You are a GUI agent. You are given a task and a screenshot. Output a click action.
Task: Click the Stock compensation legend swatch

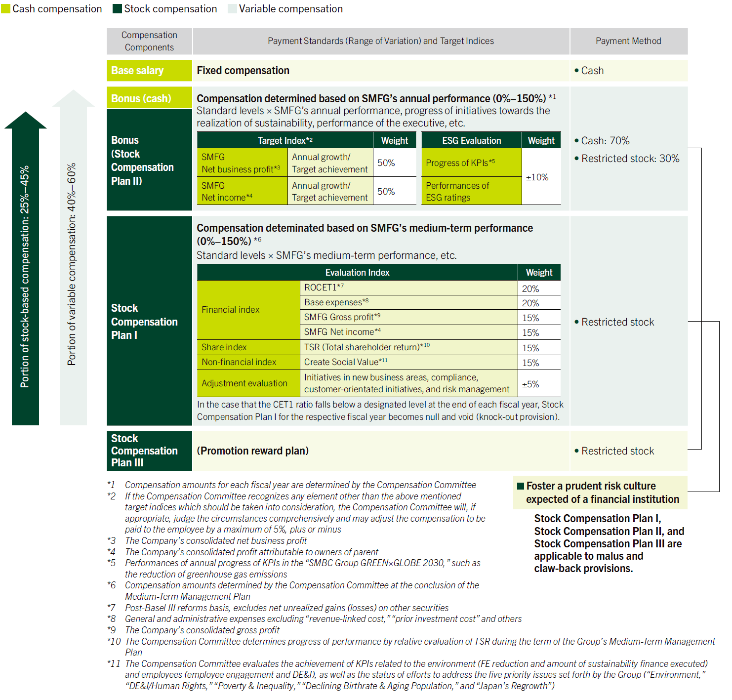pyautogui.click(x=117, y=9)
